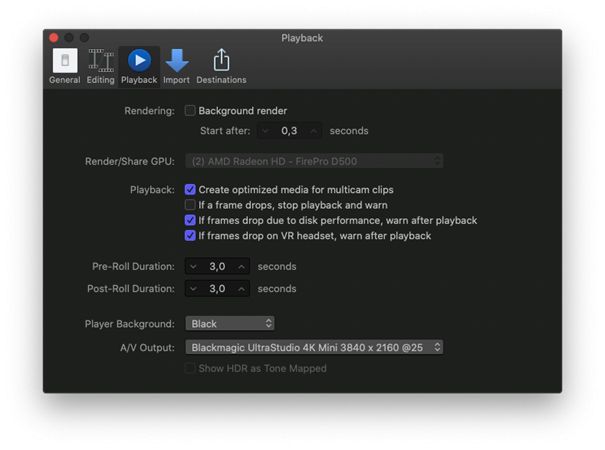Click the Post-Roll Duration value field

[217, 289]
